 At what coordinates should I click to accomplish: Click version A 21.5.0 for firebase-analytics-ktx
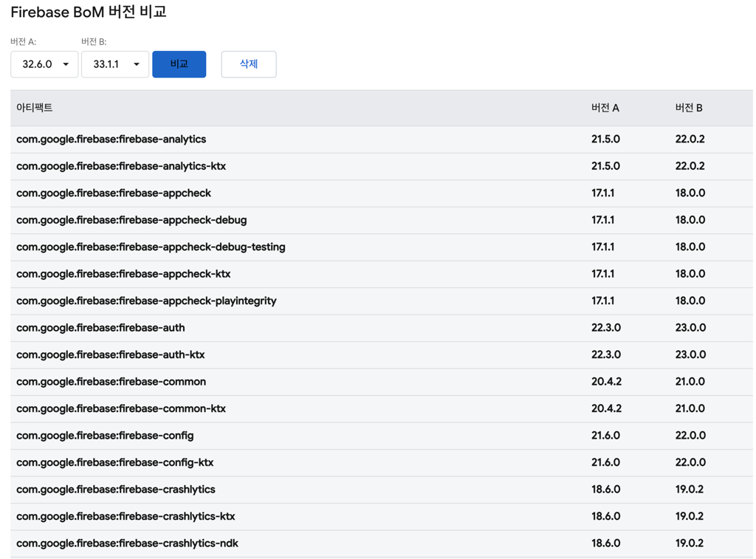605,166
